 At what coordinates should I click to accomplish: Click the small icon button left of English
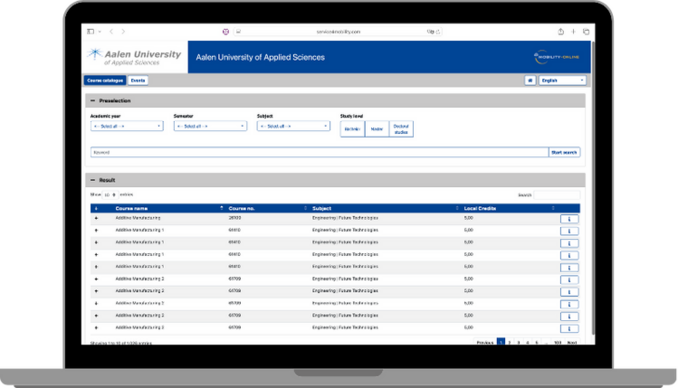(530, 80)
